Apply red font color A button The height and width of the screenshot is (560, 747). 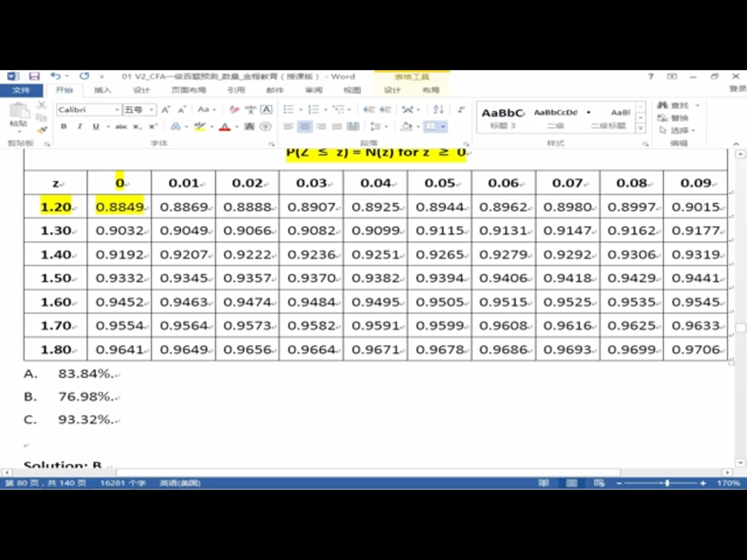coord(225,127)
